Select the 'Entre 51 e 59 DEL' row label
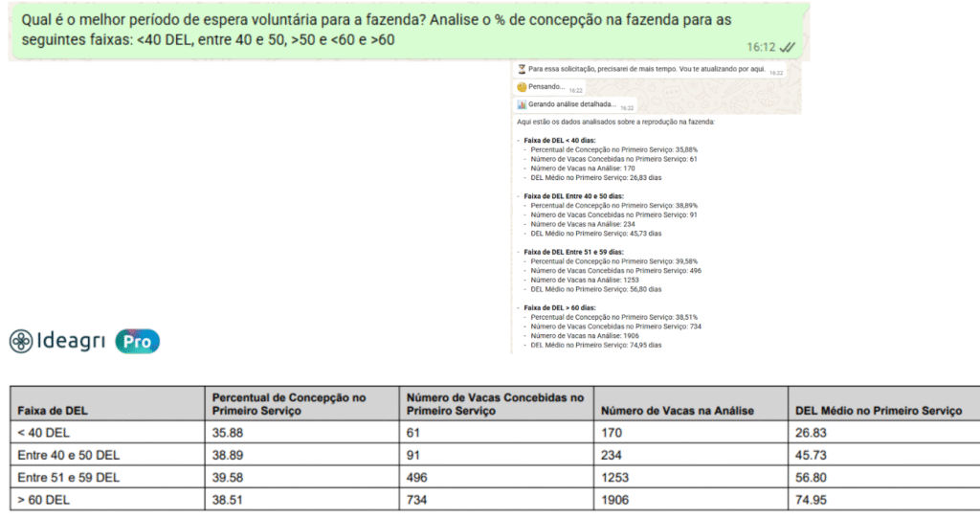 (68, 477)
